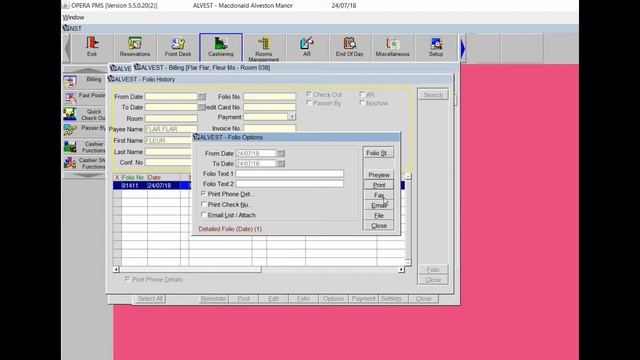Click the Fax button
This screenshot has width=640, height=360.
(378, 195)
